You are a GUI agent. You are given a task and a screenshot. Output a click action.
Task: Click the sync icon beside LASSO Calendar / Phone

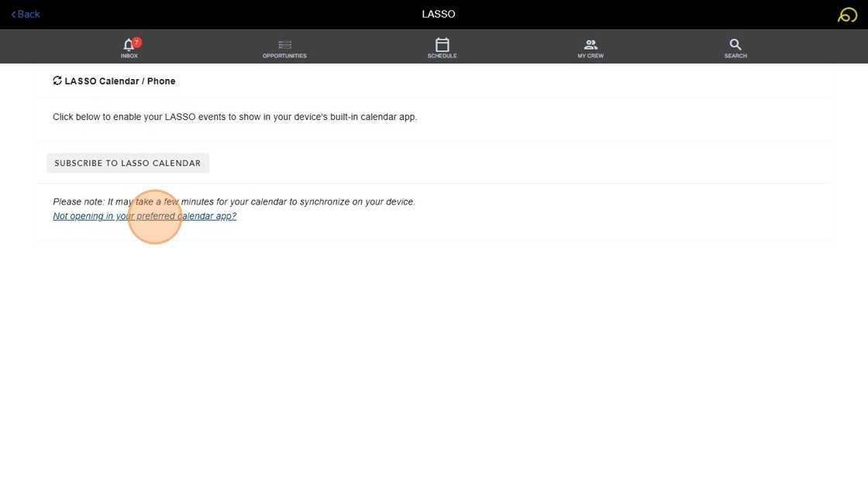(x=57, y=81)
